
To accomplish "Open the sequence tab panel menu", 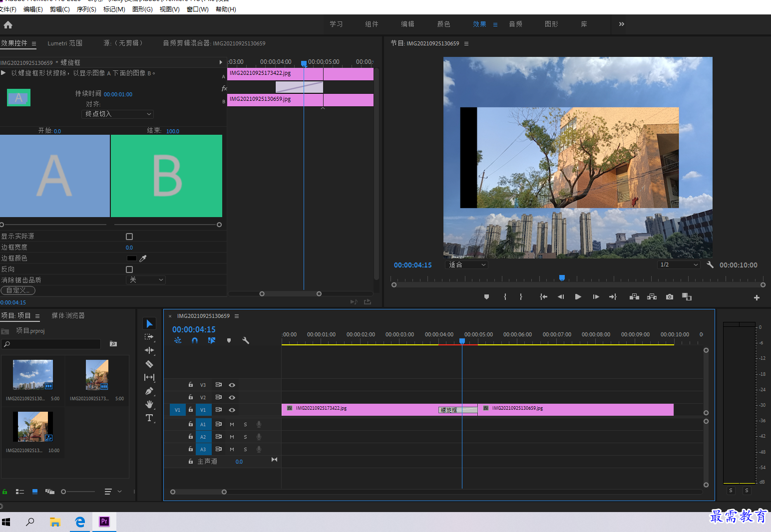I will coord(237,316).
